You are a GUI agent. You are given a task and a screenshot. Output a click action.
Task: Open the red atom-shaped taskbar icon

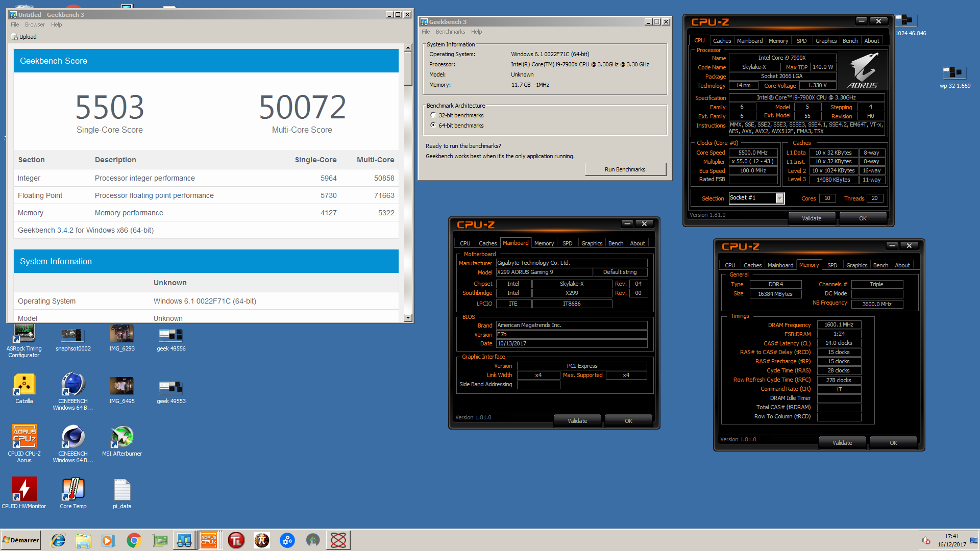pyautogui.click(x=338, y=540)
